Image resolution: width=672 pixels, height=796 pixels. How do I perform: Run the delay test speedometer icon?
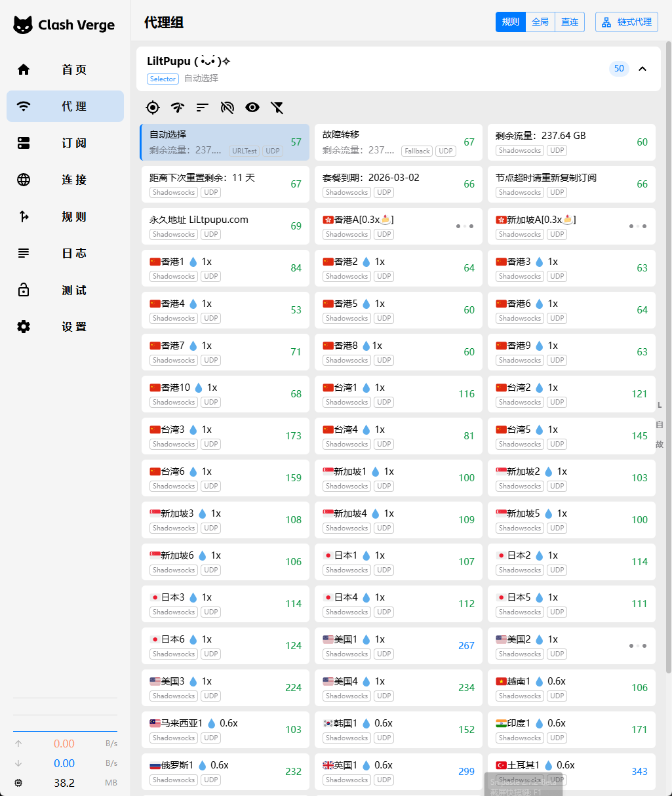[x=178, y=108]
